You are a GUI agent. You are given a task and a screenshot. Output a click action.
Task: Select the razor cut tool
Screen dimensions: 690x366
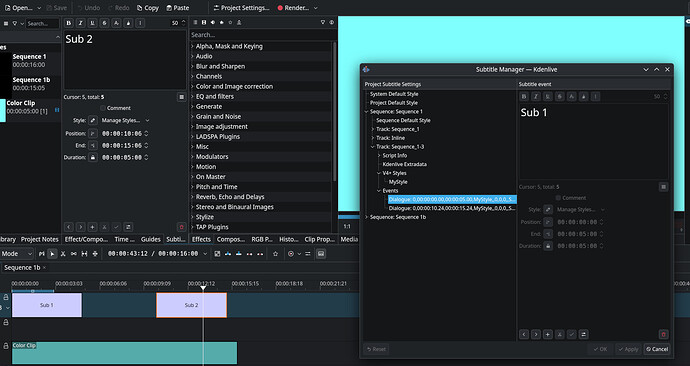click(x=63, y=254)
